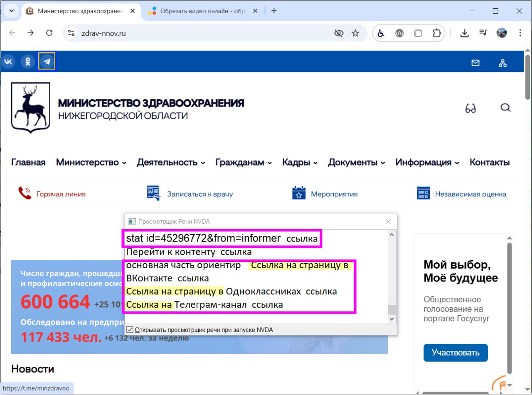Expand the Гражданам dropdown menu
This screenshot has height=395, width=532.
(244, 163)
